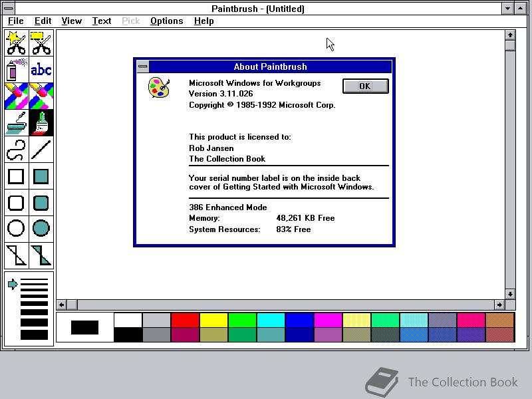Viewport: 532px width, 399px height.
Task: Open the Options menu
Action: tap(167, 21)
